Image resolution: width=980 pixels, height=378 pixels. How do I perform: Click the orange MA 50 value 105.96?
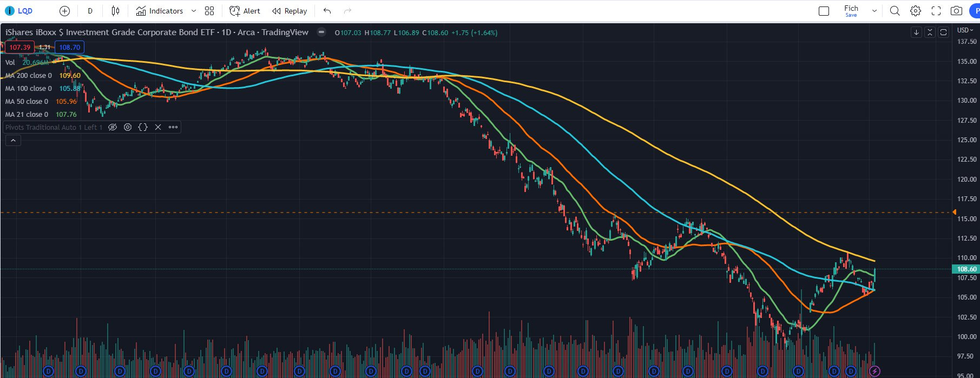[x=66, y=102]
